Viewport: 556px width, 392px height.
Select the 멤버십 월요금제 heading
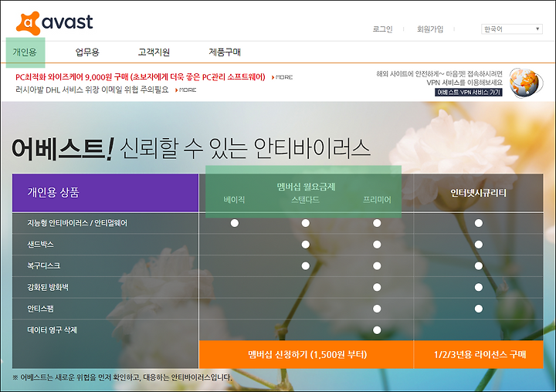(x=306, y=187)
